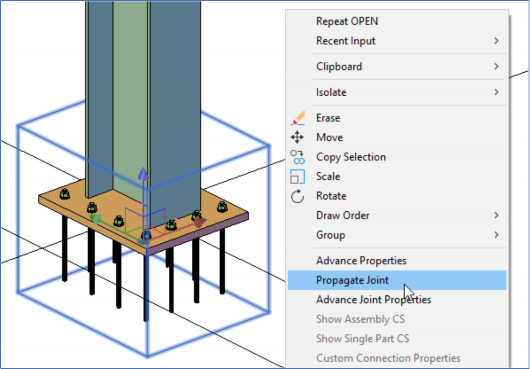Click the Scale squares icon
This screenshot has width=530, height=369.
297,177
